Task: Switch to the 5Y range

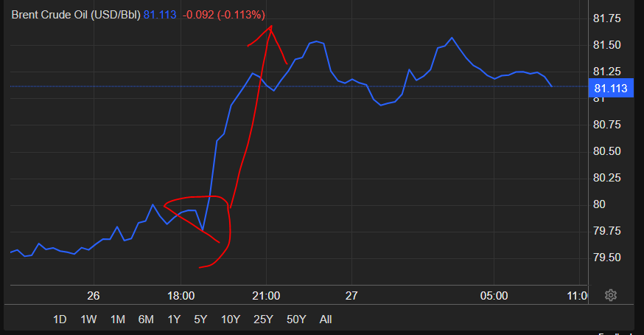Action: [x=200, y=320]
